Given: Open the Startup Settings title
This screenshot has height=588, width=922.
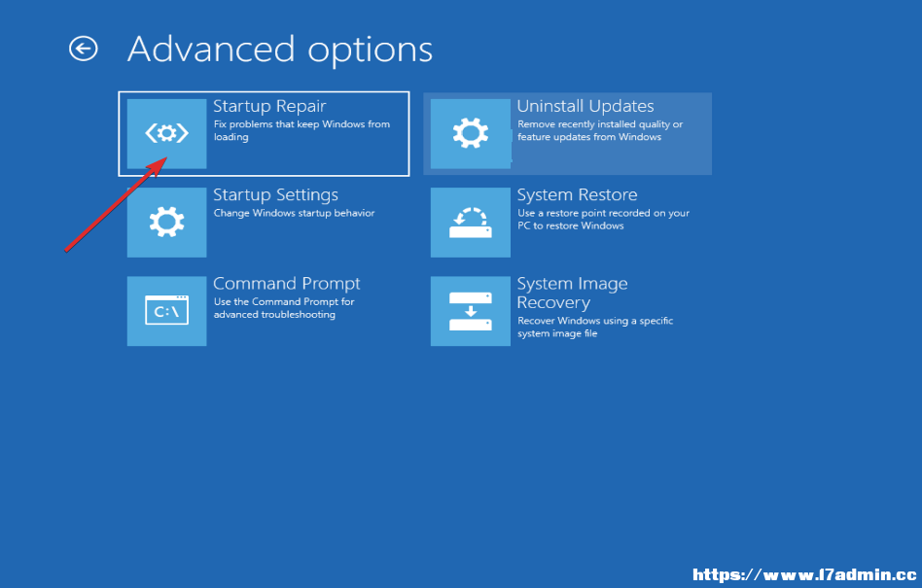Looking at the screenshot, I should coord(275,195).
